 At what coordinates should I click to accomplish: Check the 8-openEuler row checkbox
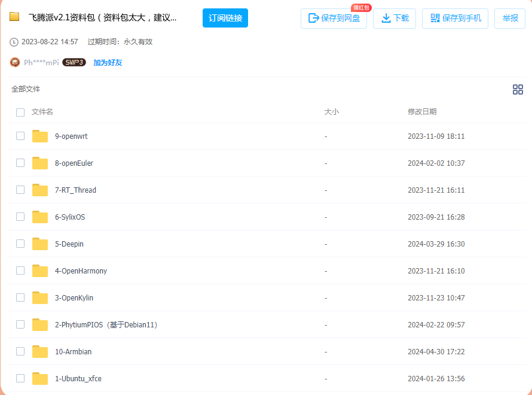[x=20, y=163]
